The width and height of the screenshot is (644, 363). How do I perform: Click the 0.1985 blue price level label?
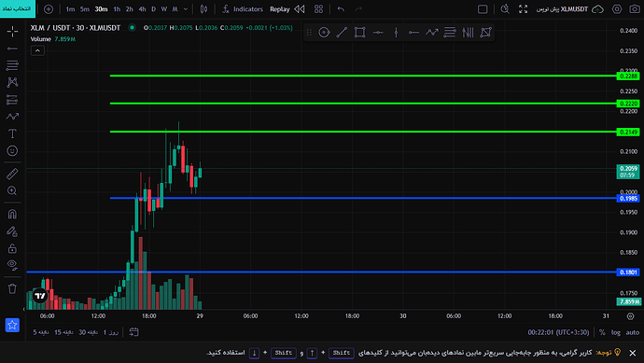628,199
